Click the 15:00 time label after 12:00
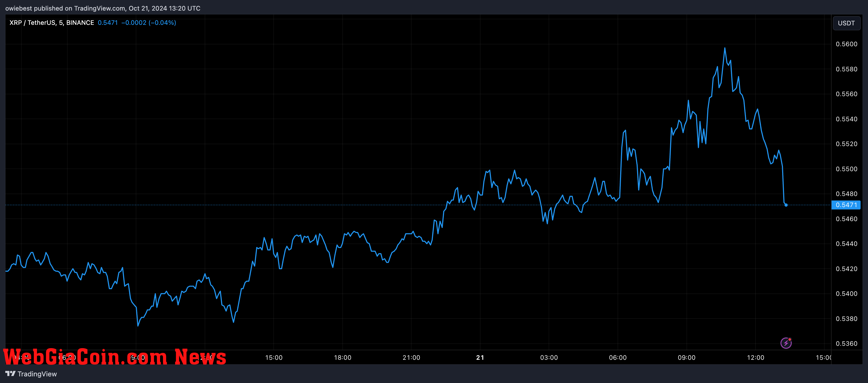The width and height of the screenshot is (868, 383). coord(823,357)
